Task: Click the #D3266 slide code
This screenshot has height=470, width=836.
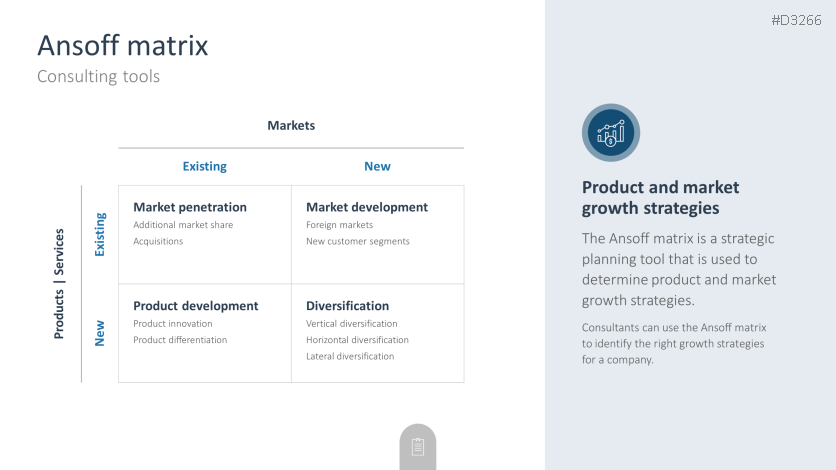Action: [796, 20]
